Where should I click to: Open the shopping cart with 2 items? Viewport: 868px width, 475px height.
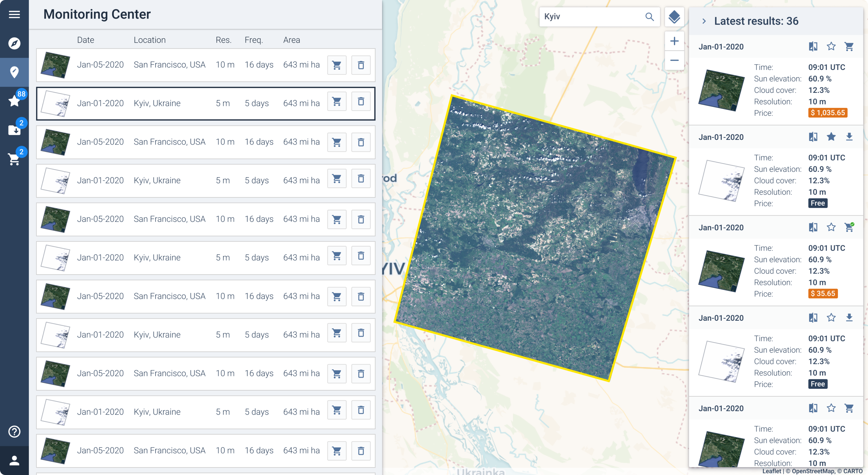(x=15, y=159)
